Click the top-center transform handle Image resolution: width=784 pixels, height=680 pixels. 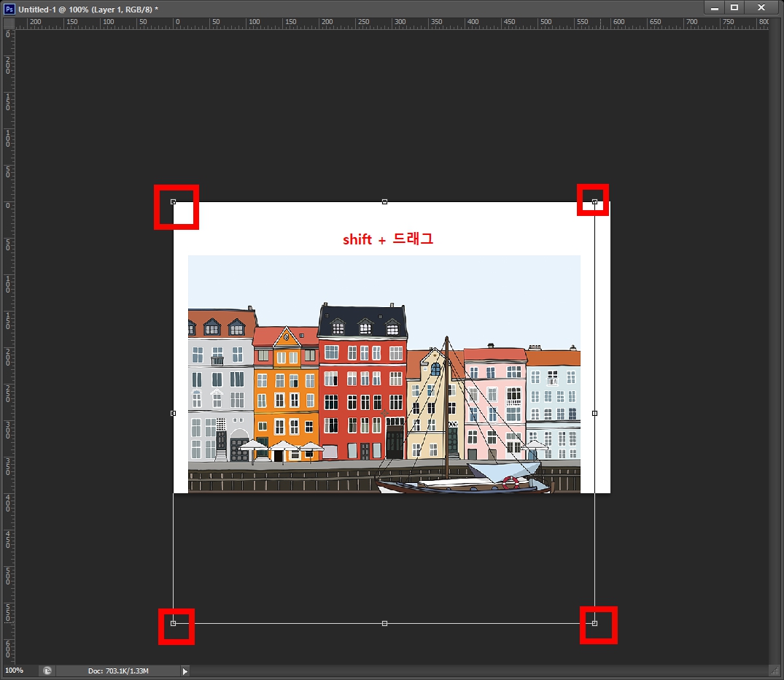point(384,201)
